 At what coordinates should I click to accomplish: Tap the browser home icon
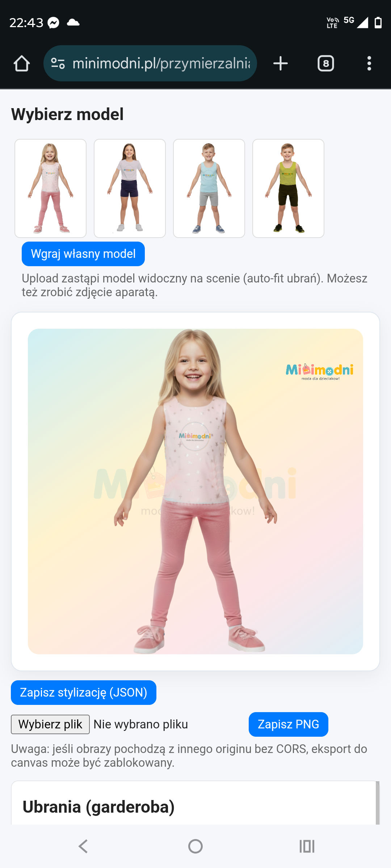click(22, 63)
